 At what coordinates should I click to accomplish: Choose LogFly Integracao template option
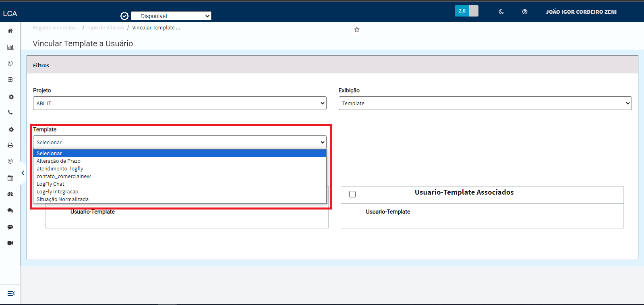point(180,192)
